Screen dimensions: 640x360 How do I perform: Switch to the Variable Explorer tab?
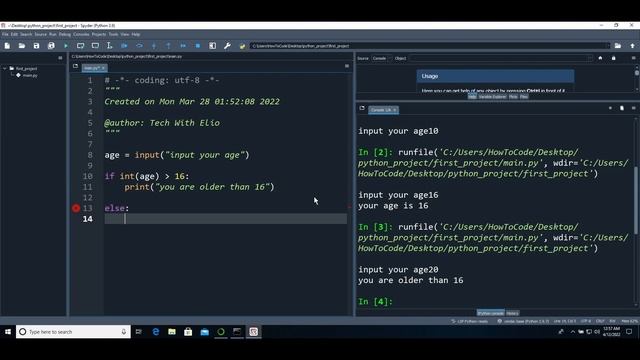492,97
